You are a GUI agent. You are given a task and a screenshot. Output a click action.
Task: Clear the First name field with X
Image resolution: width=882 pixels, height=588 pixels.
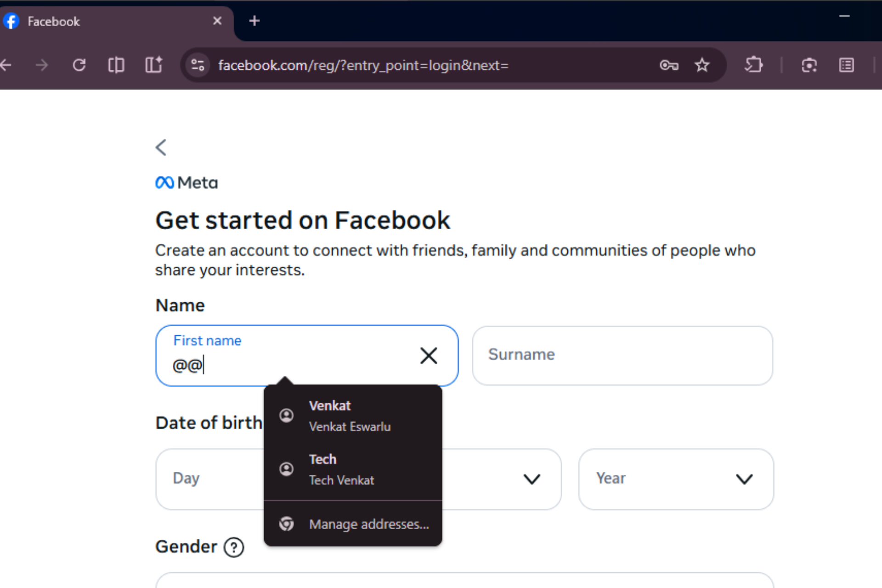pyautogui.click(x=429, y=356)
